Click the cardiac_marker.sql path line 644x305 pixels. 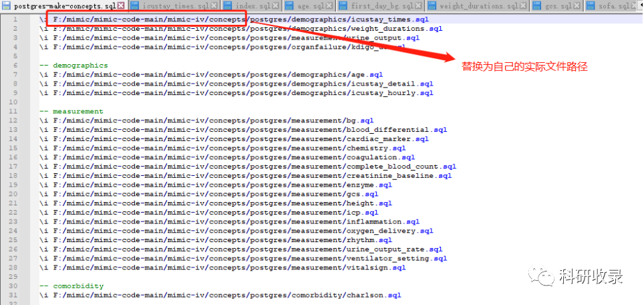[x=234, y=139]
